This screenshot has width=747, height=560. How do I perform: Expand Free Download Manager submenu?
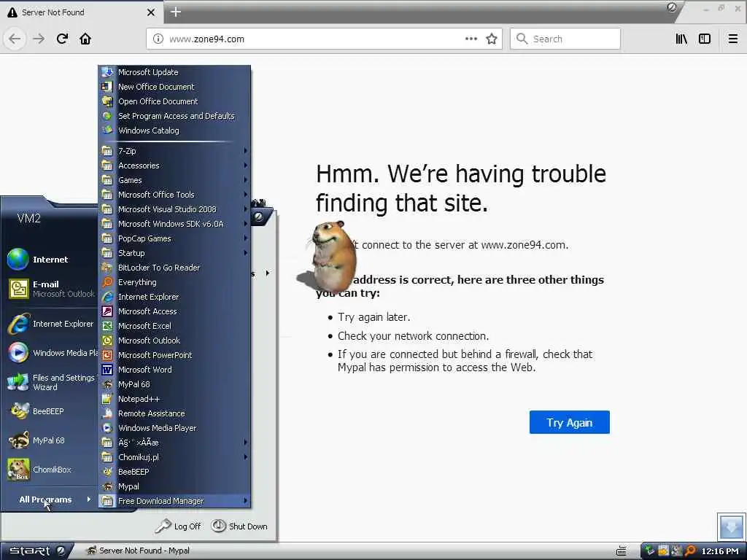[174, 501]
